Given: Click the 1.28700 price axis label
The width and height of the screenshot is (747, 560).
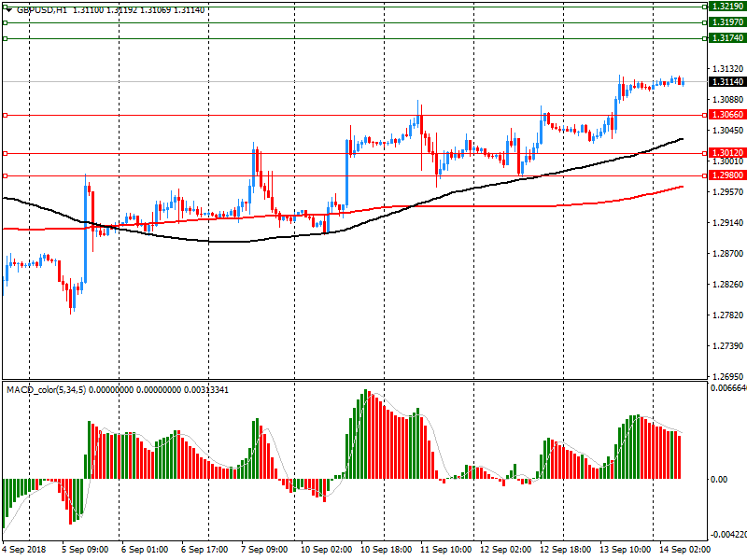Looking at the screenshot, I should [x=727, y=254].
